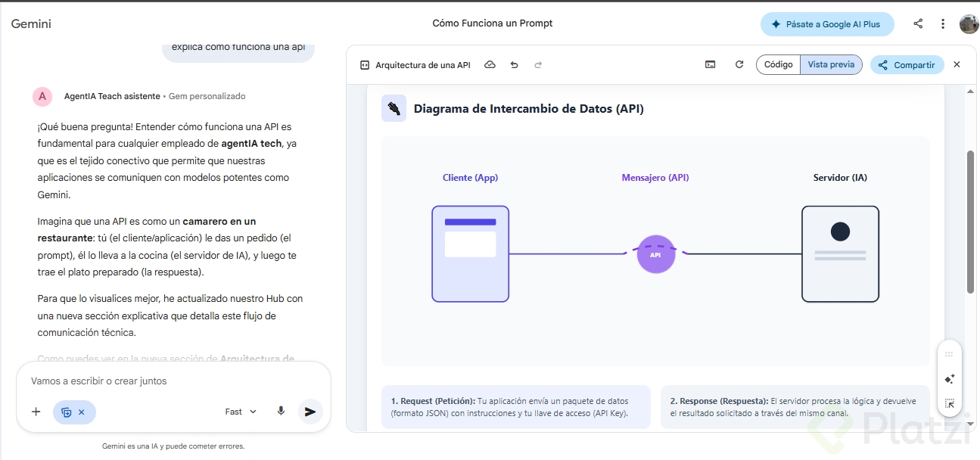Click the select-element arrow icon in floating bar
The image size is (980, 460).
(949, 403)
